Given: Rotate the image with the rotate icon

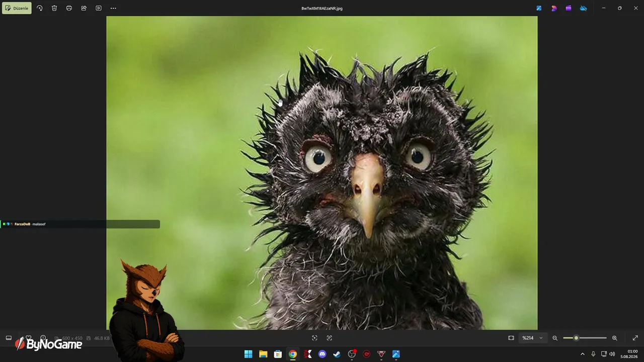Looking at the screenshot, I should pyautogui.click(x=40, y=8).
